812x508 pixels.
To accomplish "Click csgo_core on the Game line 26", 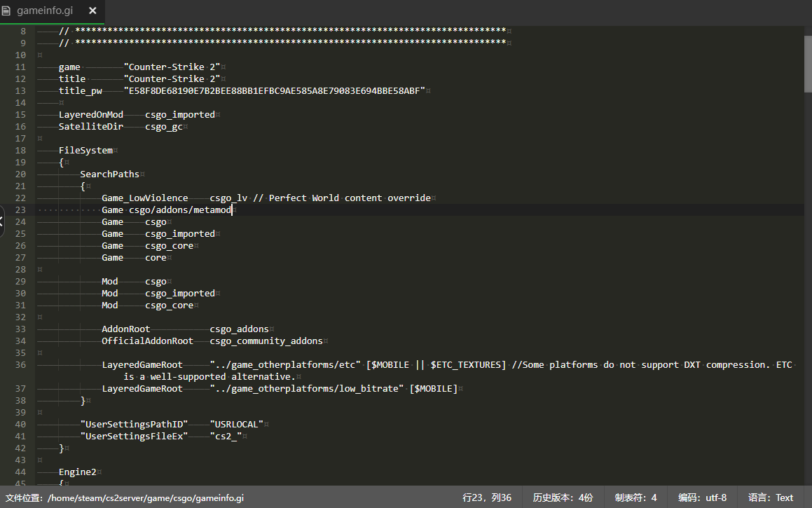I will click(170, 245).
